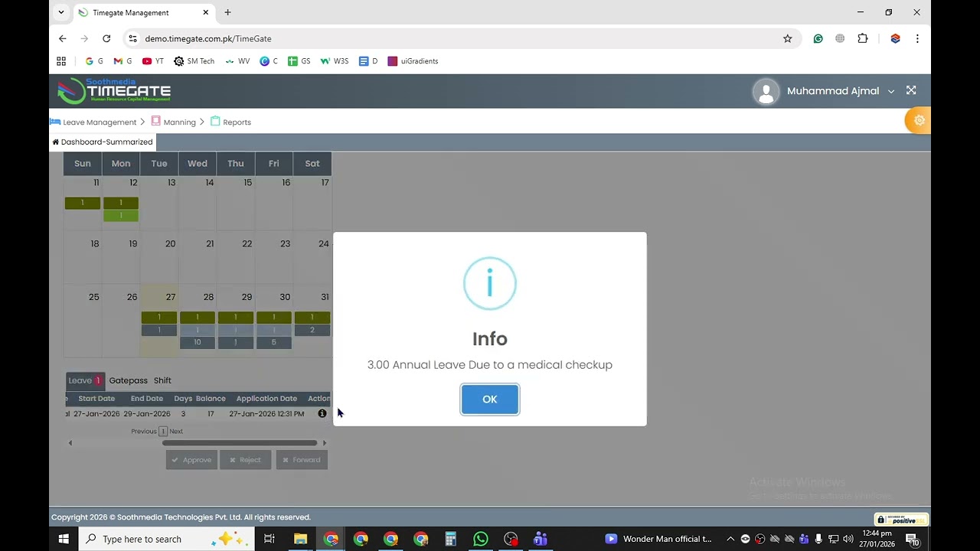Select the Dashboard-Summarized tab
Screen dimensions: 980x551
point(103,142)
